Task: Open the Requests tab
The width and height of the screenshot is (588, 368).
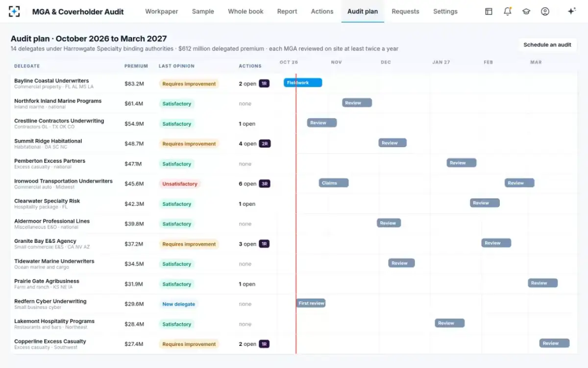Action: [x=405, y=11]
